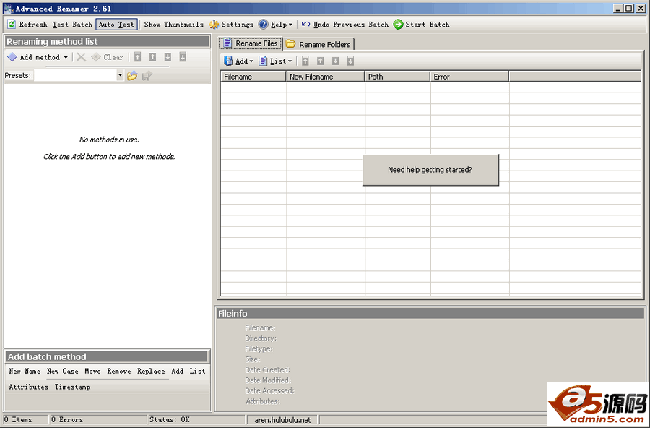The height and width of the screenshot is (428, 650).
Task: Expand the Presets combo box
Action: click(119, 75)
